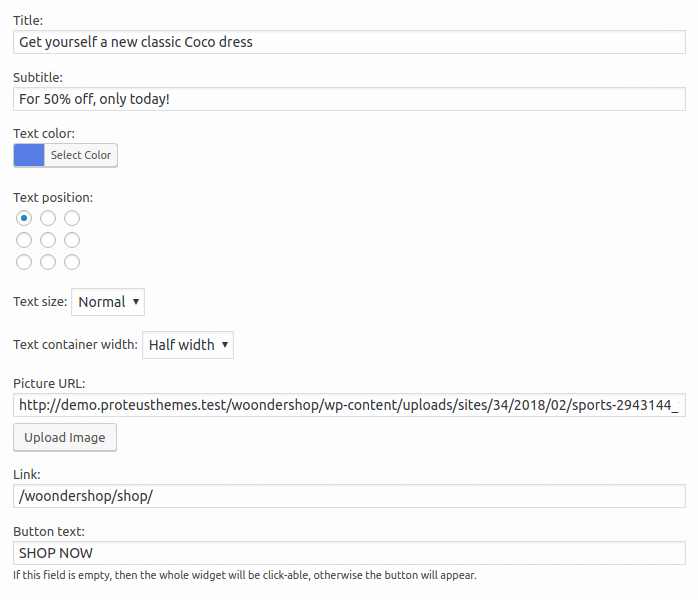The image size is (698, 600).
Task: Select top-left text position radio button
Action: click(24, 218)
